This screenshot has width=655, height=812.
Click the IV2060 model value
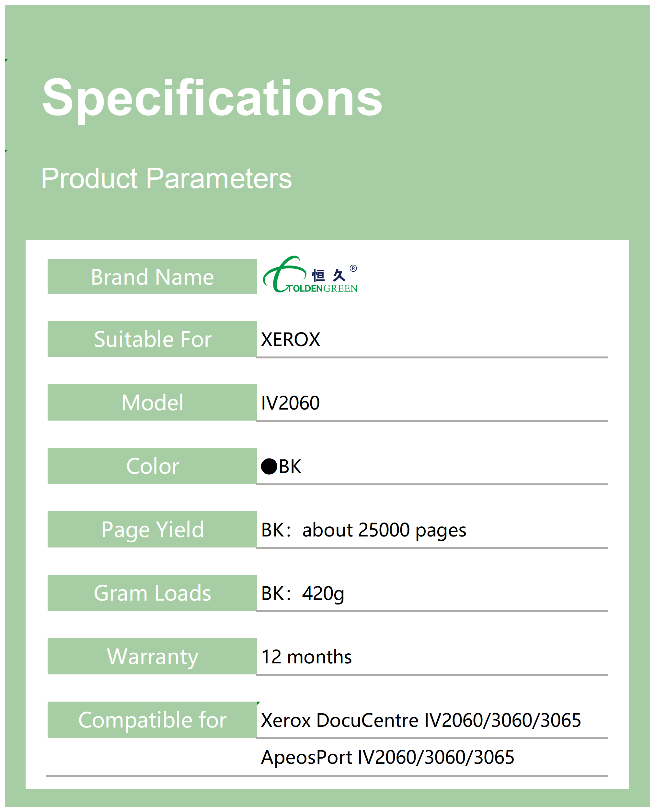(291, 403)
